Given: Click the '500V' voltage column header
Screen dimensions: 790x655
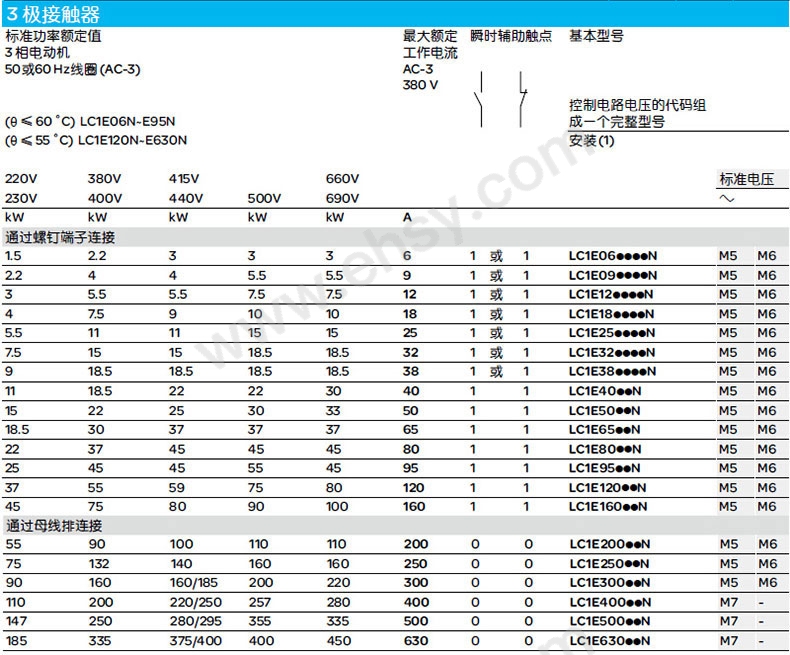Looking at the screenshot, I should (264, 199).
